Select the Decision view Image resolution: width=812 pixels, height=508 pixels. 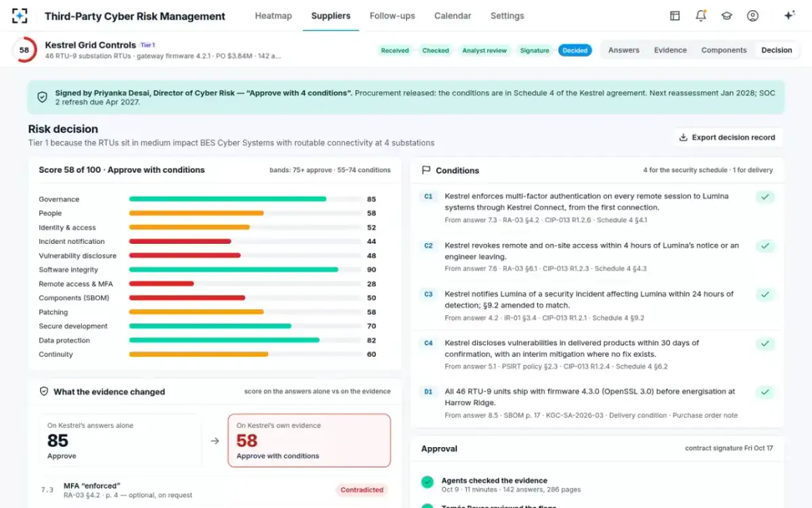click(777, 50)
